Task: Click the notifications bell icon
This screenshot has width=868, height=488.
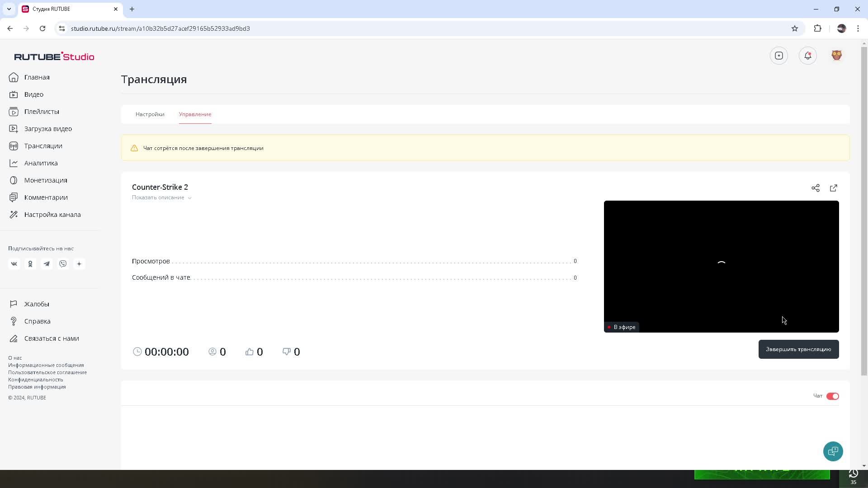Action: pos(808,55)
